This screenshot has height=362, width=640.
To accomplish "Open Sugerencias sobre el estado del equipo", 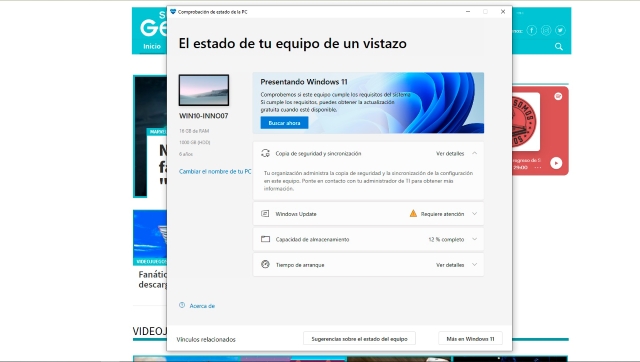I will pos(359,339).
